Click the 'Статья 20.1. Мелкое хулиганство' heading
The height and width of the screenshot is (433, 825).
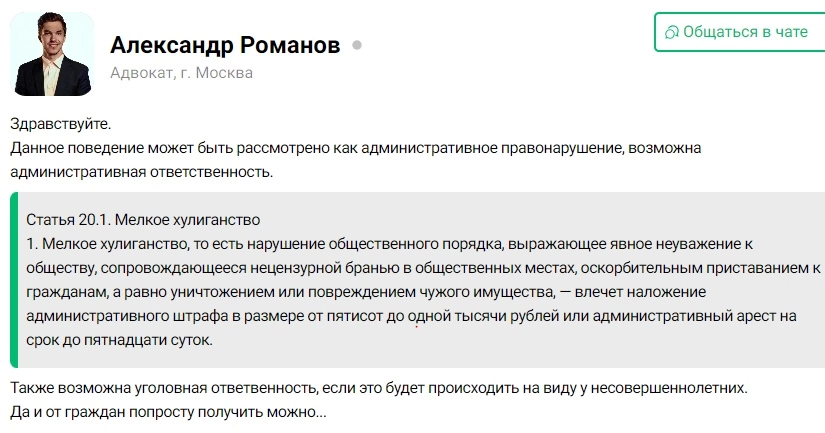143,219
